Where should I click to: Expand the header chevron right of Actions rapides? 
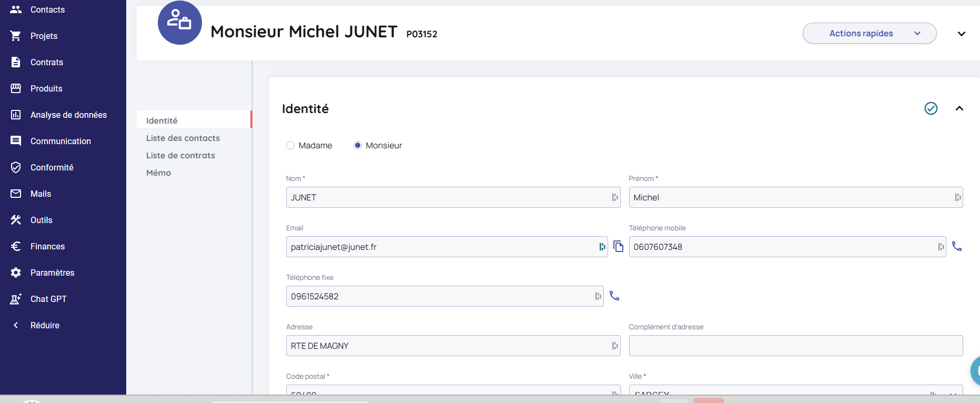961,34
